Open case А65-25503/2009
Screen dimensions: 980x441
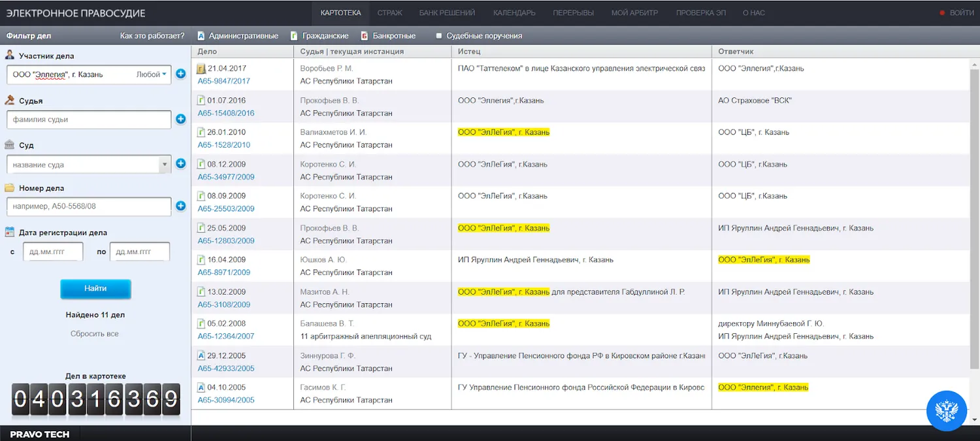(226, 209)
